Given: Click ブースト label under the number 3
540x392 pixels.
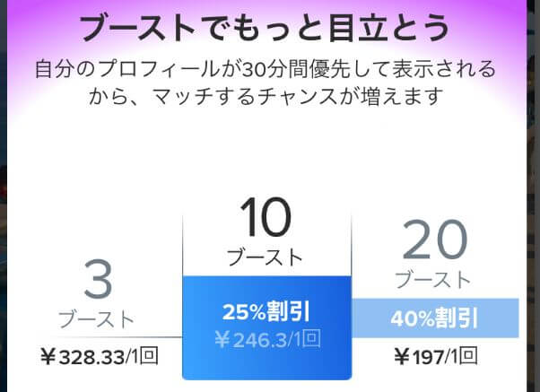Looking at the screenshot, I should pos(97,319).
